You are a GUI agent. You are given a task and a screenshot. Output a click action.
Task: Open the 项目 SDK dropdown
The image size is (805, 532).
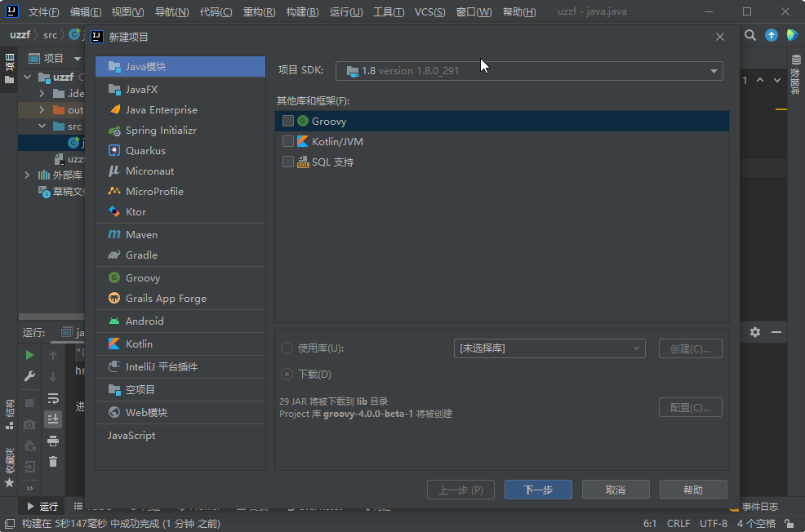coord(529,71)
